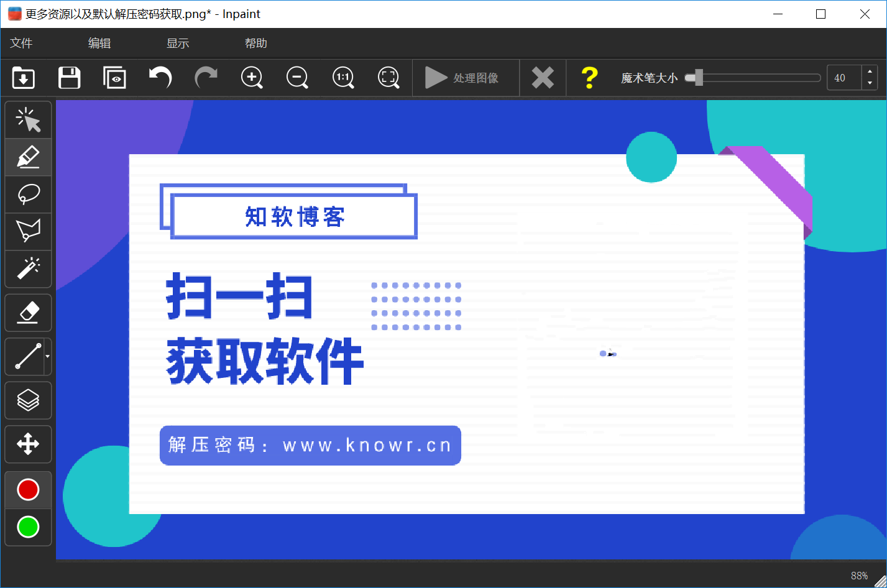887x588 pixels.
Task: Choose the red mask marker color
Action: click(29, 490)
